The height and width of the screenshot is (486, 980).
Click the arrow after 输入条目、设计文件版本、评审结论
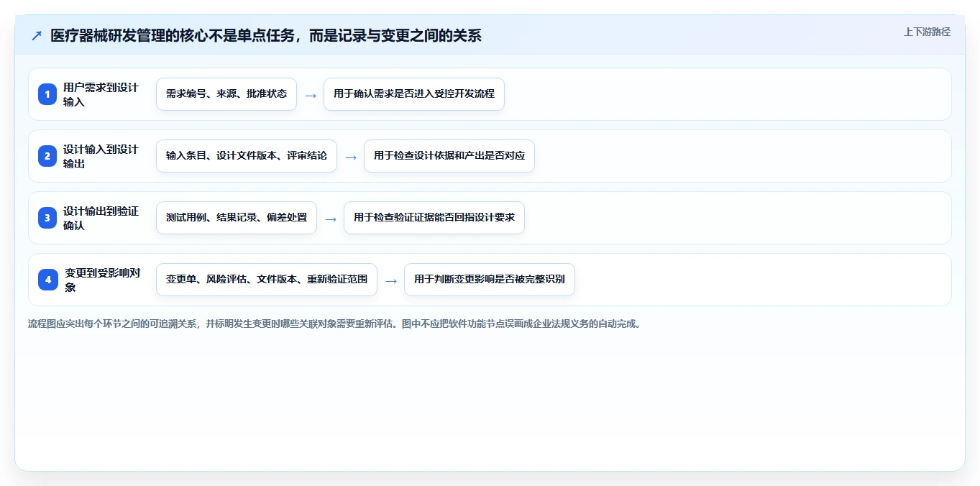pos(351,157)
